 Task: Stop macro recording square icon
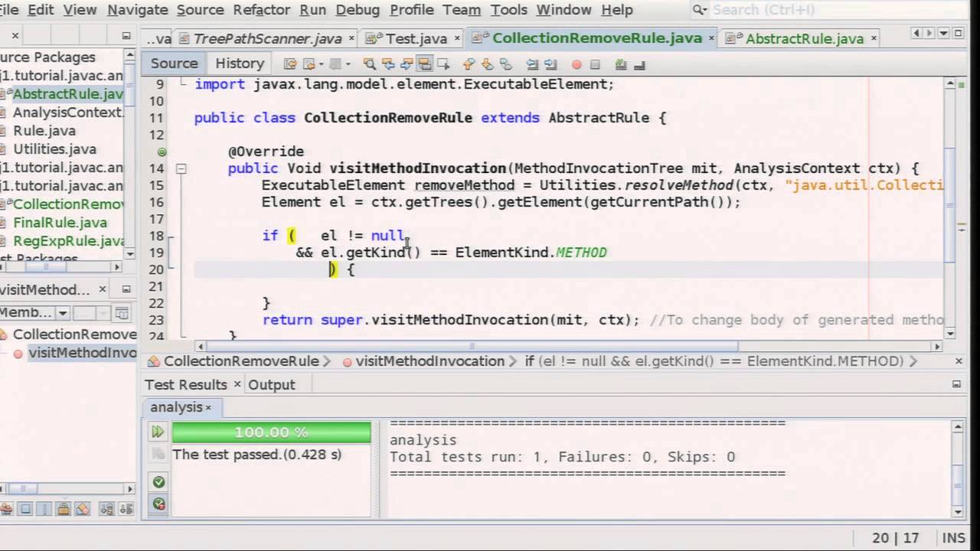(595, 65)
